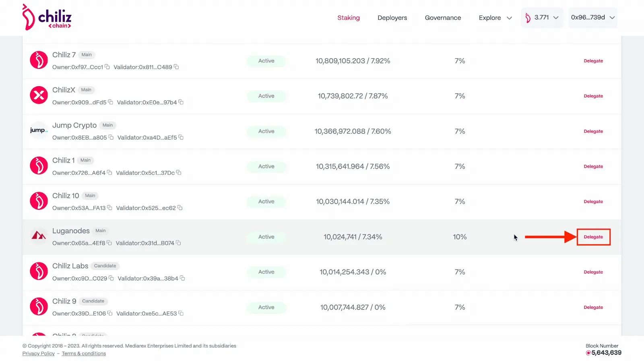
Task: Click the Chiliz 10 validator name
Action: tap(66, 196)
